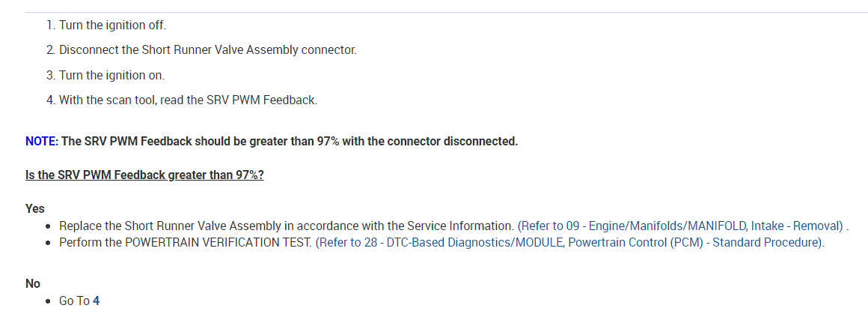
Task: Click the Yes answer heading
Action: click(34, 208)
